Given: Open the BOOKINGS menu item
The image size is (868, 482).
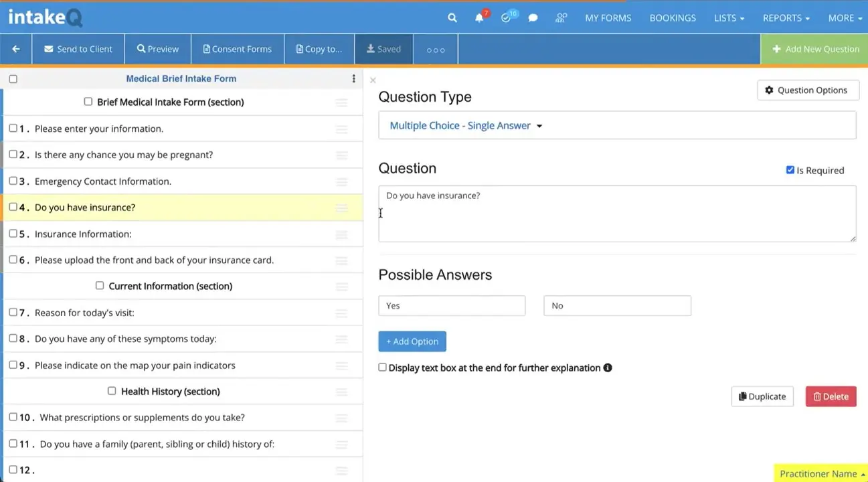Looking at the screenshot, I should click(x=672, y=18).
